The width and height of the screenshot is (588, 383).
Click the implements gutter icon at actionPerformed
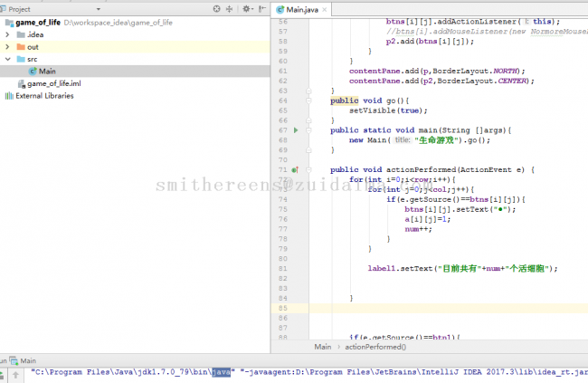click(296, 169)
